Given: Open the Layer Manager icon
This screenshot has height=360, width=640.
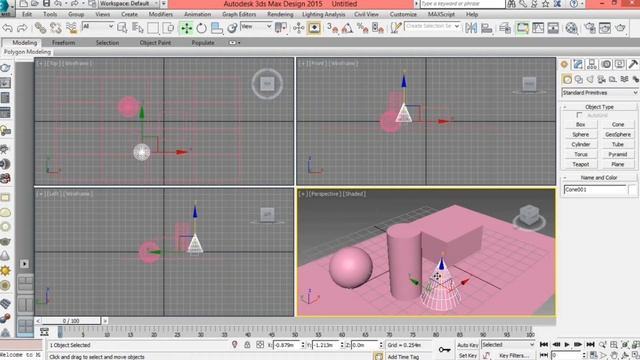Looking at the screenshot, I should click(x=505, y=28).
